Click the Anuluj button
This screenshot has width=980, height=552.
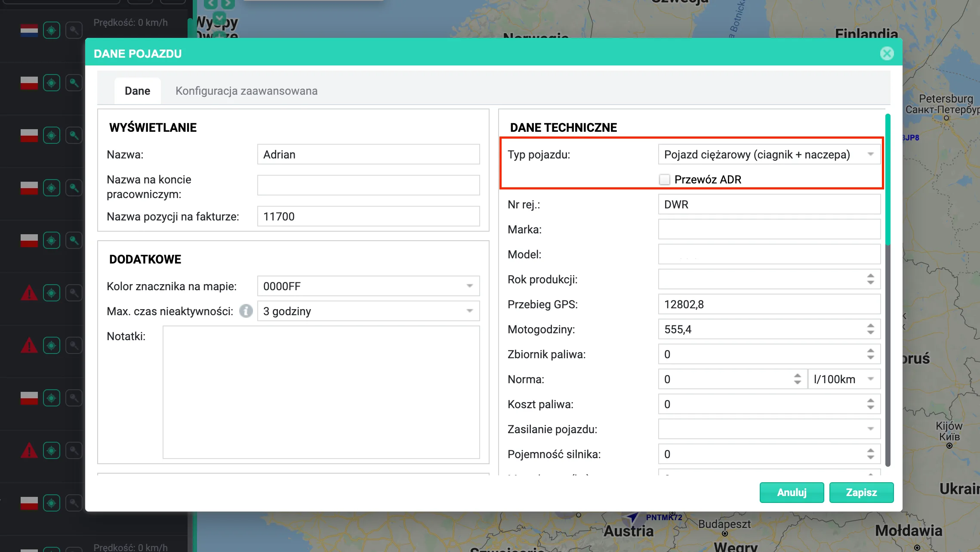click(792, 493)
